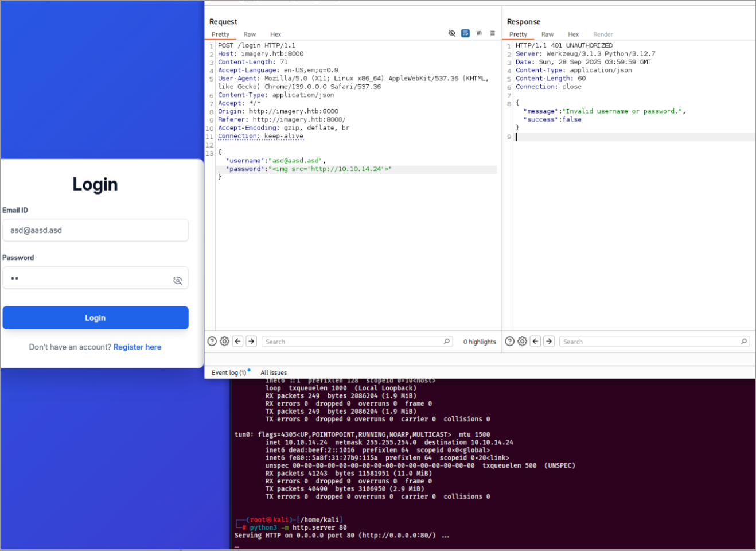756x551 pixels.
Task: Click the Content-Length: 71 request header
Action: [252, 62]
